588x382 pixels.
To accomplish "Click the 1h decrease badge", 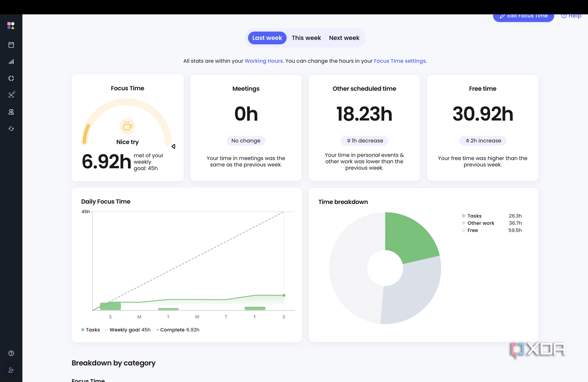I will point(364,141).
